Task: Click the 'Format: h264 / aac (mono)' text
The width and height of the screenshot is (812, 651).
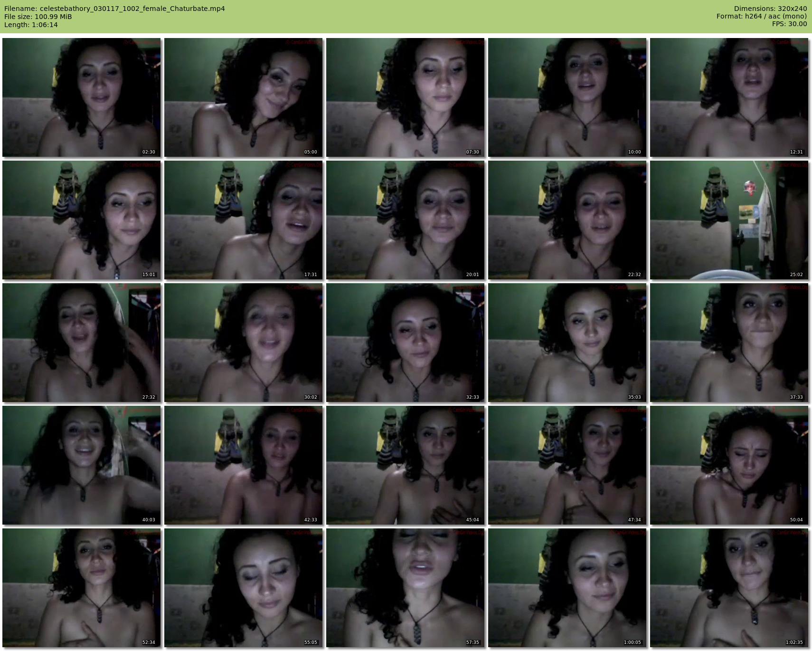Action: (762, 16)
